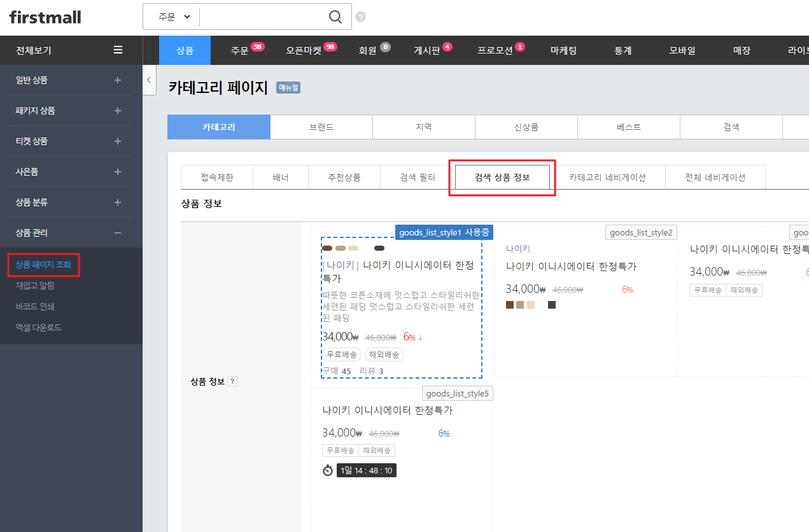Viewport: 809px width, 532px height.
Task: Open the 상품 top menu
Action: coord(185,50)
